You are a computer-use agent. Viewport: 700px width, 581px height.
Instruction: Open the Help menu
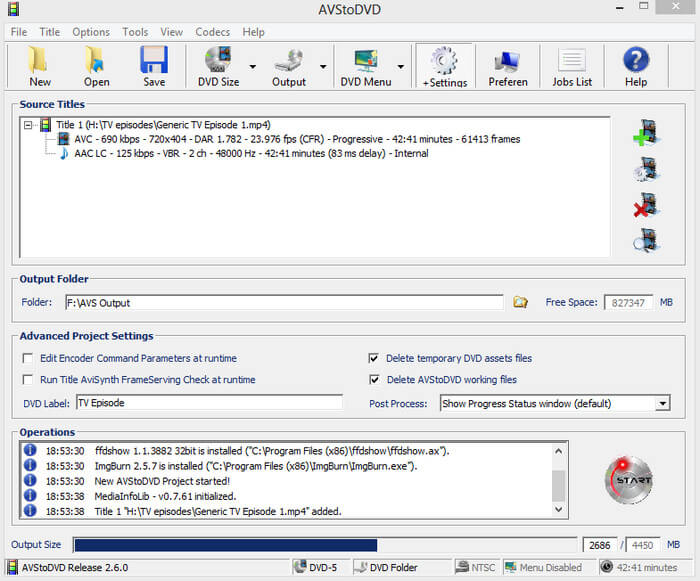[254, 32]
